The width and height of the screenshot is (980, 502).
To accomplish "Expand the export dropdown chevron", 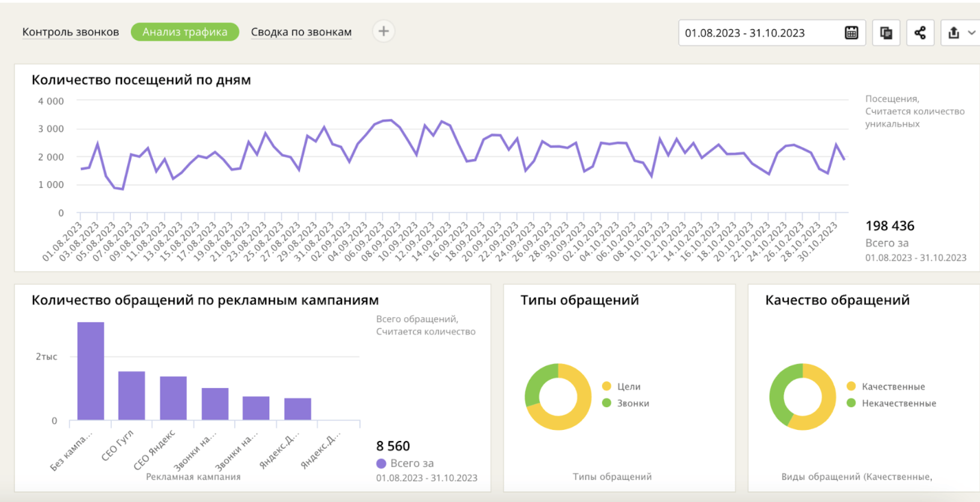I will [972, 33].
